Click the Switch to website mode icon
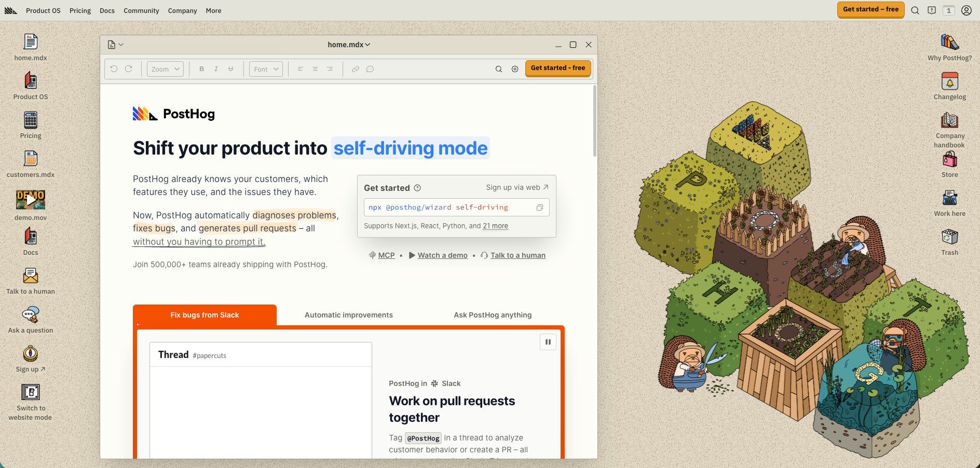980x468 pixels. [31, 392]
